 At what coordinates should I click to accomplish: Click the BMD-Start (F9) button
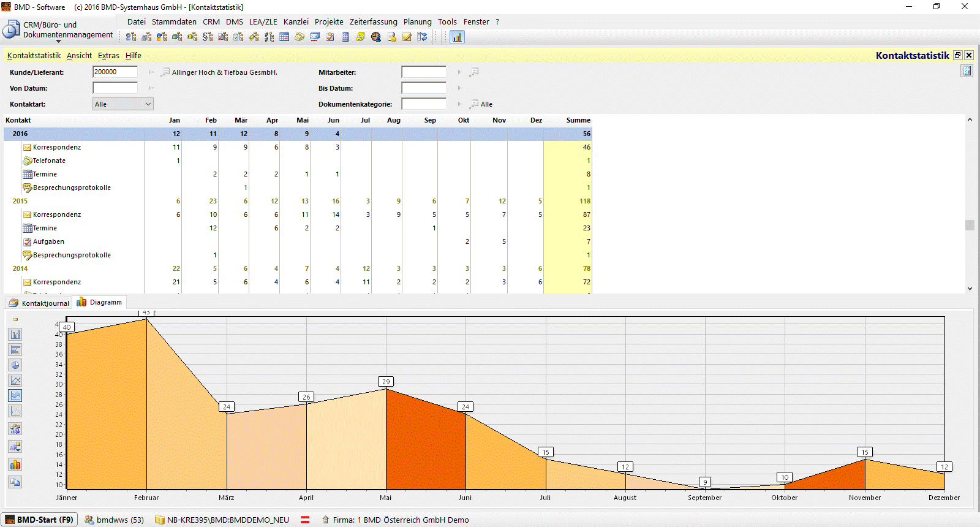click(40, 520)
